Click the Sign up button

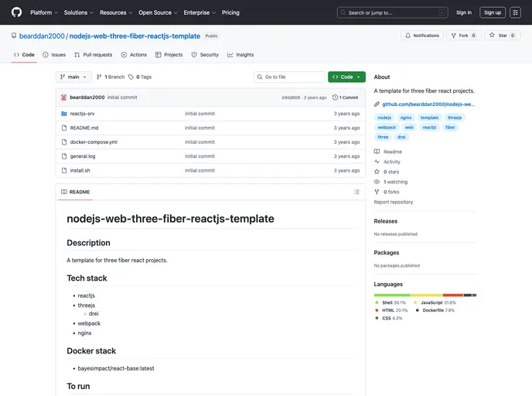(493, 12)
